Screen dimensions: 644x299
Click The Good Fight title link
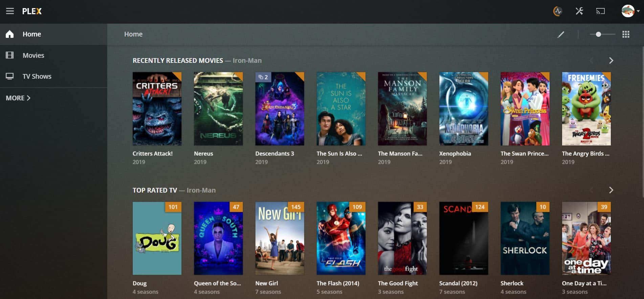tap(398, 283)
